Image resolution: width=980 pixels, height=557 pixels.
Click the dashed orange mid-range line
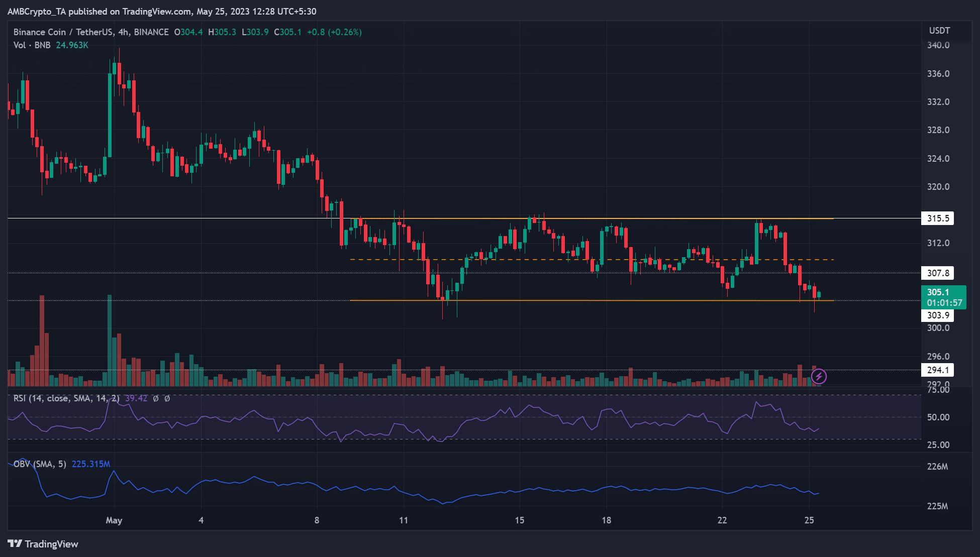tap(592, 260)
